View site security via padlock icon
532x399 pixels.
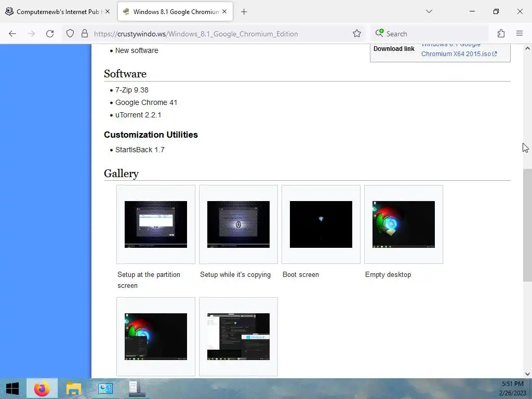(85, 34)
